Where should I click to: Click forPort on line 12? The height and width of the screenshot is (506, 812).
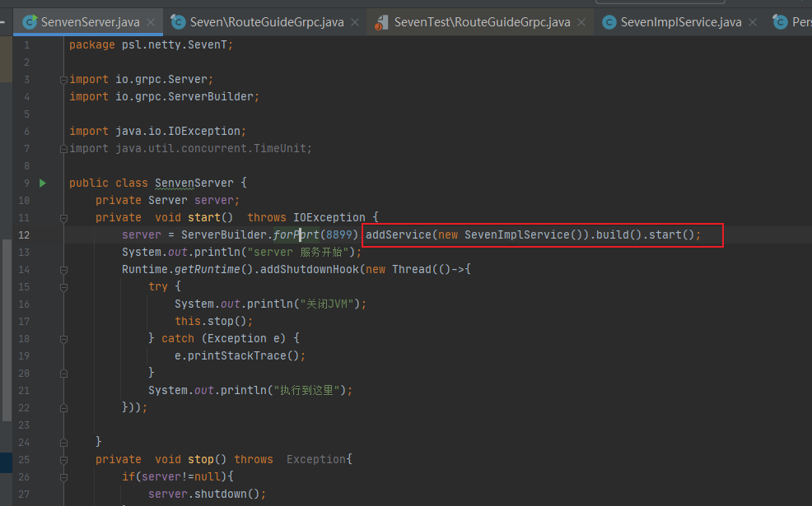296,234
